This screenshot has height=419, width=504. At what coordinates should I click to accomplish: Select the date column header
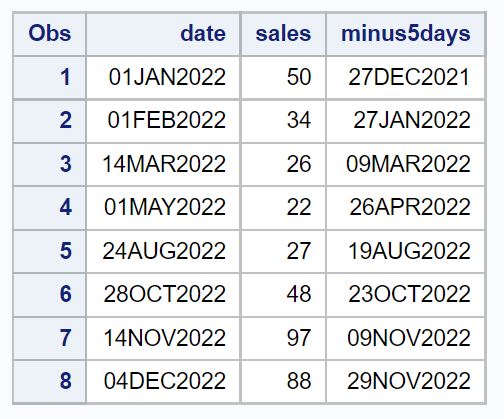pos(163,34)
